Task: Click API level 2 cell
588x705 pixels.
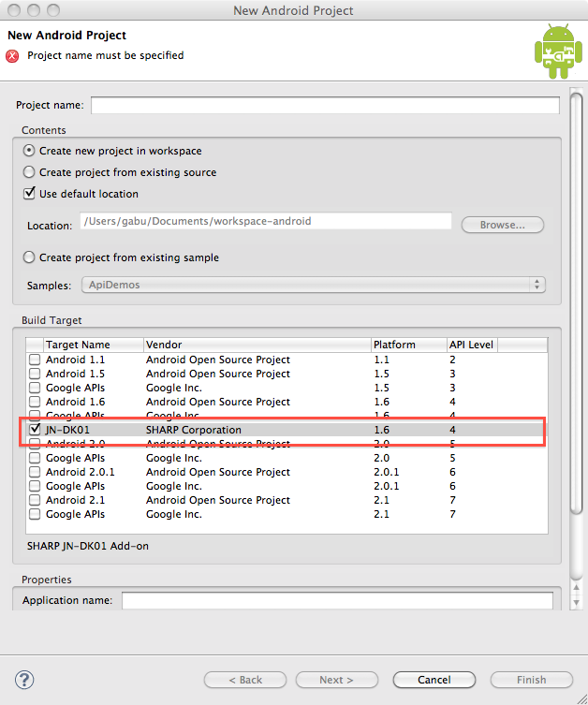Action: pos(452,360)
